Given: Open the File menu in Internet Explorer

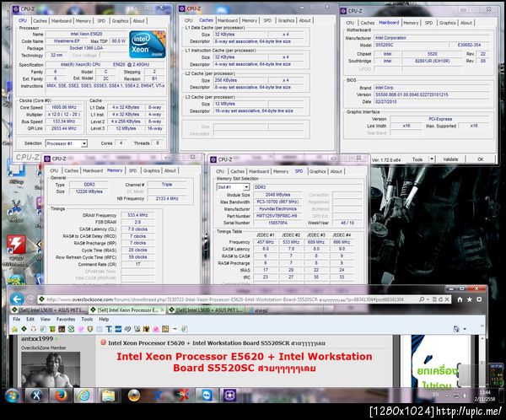Looking at the screenshot, I should coord(17,320).
